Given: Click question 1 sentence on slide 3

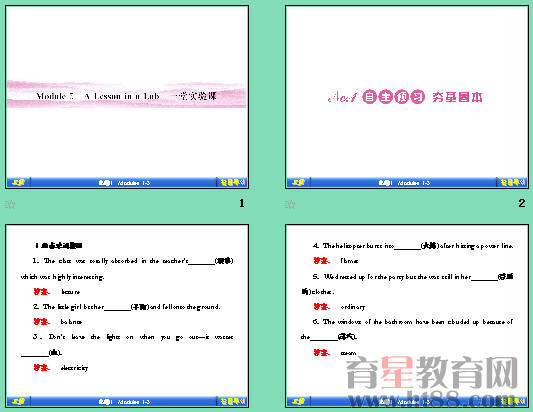Looking at the screenshot, I should 127,269.
